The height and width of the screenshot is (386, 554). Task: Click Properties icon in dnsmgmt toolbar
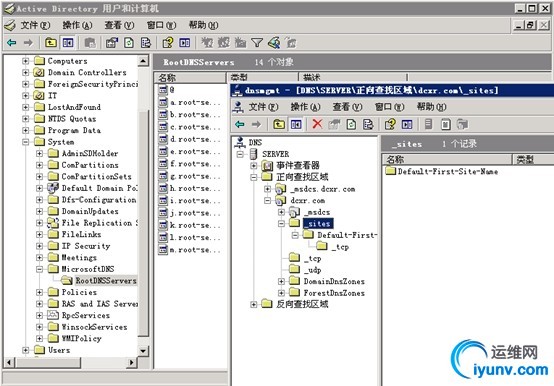point(334,124)
